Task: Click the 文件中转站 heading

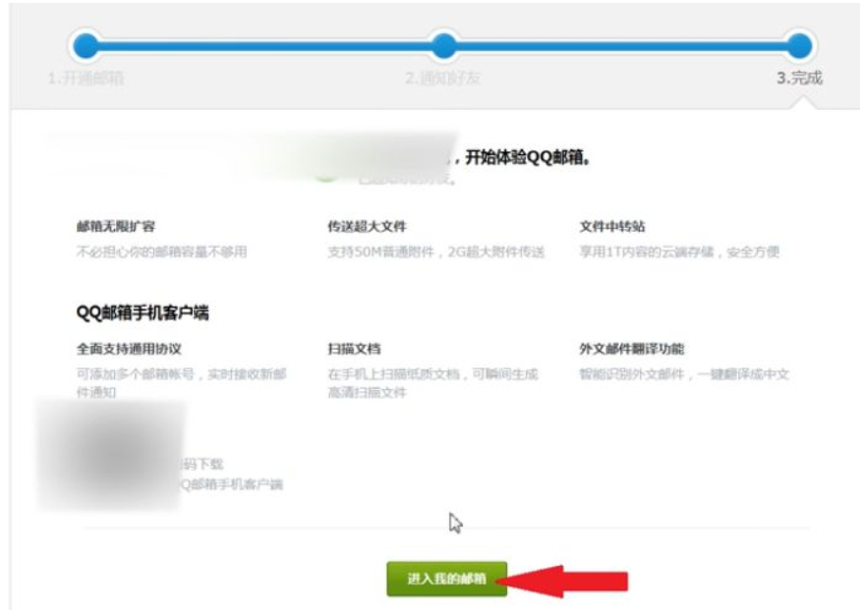Action: [x=611, y=226]
